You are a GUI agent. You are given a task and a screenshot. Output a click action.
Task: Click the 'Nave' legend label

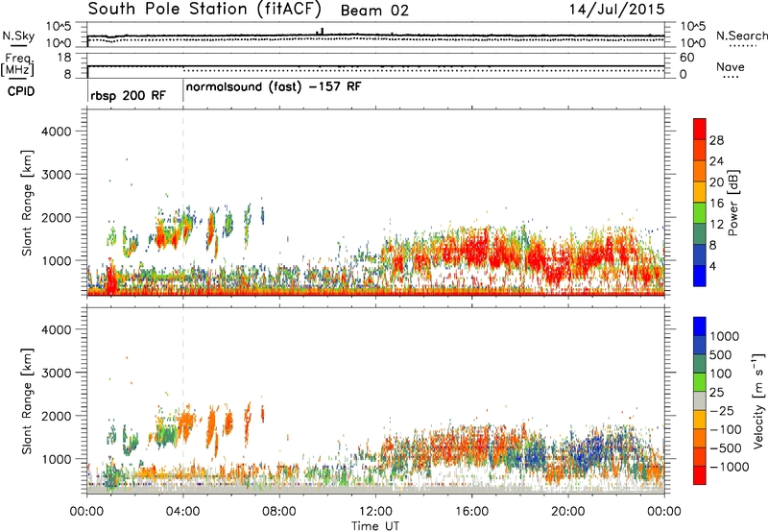[730, 67]
